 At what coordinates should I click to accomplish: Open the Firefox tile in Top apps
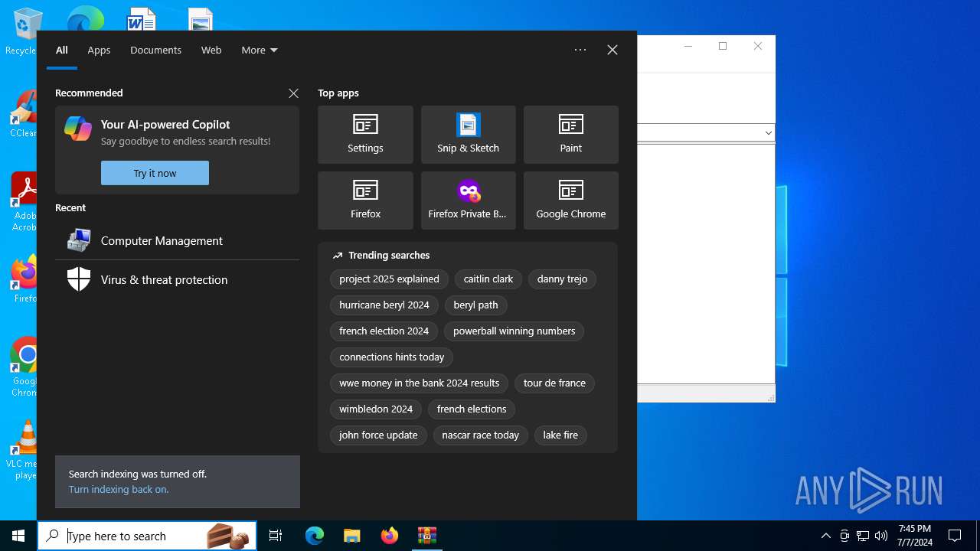point(365,201)
